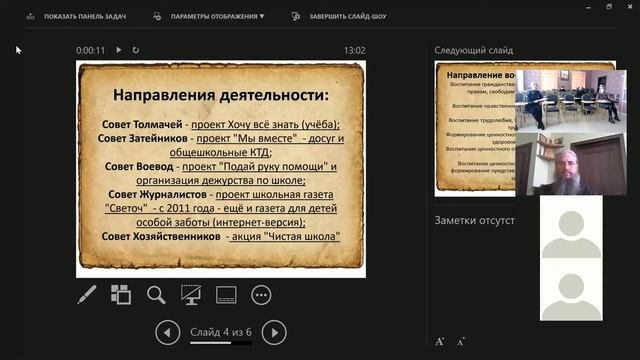Screen dimensions: 640x360
Task: Click the end slide show icon beside Завершить слайд-шоу
Action: point(296,16)
